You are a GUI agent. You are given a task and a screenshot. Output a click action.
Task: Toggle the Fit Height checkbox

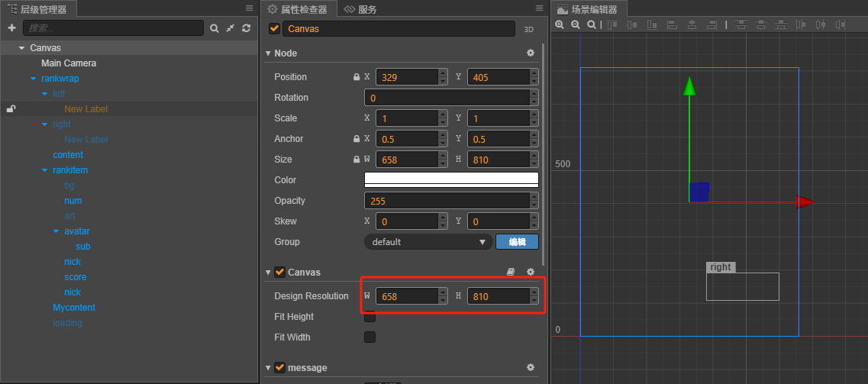369,317
